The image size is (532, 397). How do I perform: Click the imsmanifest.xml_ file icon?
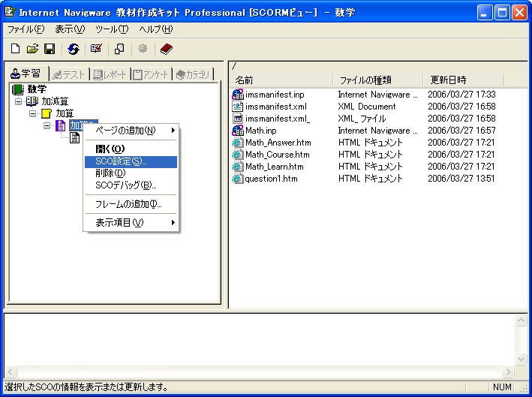point(238,119)
